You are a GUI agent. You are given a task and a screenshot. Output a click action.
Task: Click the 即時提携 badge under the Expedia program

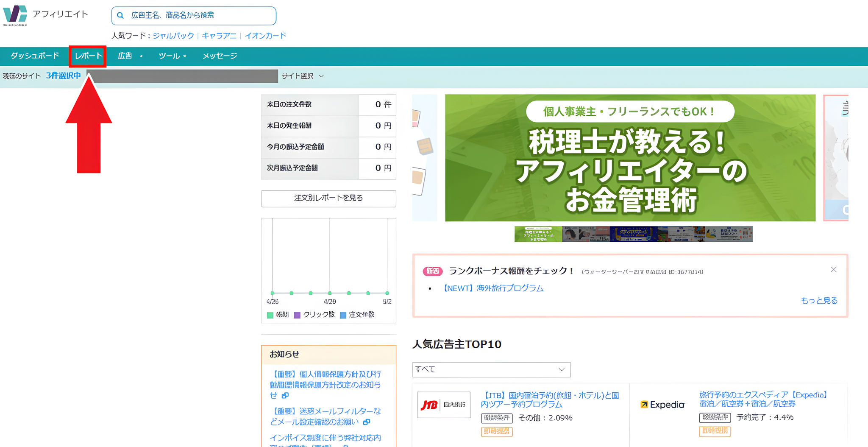(x=715, y=431)
